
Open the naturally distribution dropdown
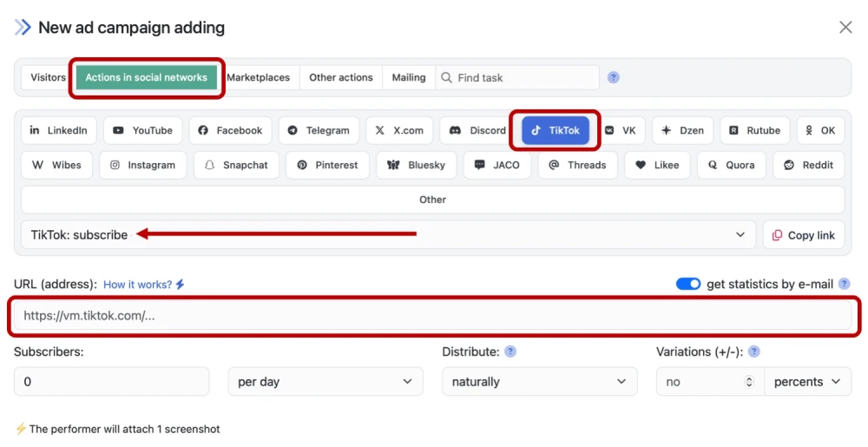point(539,382)
